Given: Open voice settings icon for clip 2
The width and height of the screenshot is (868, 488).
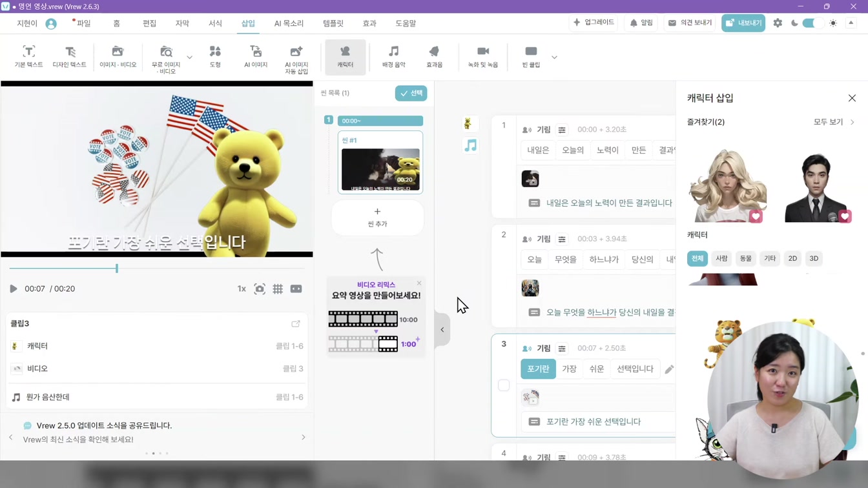Looking at the screenshot, I should click(x=562, y=239).
